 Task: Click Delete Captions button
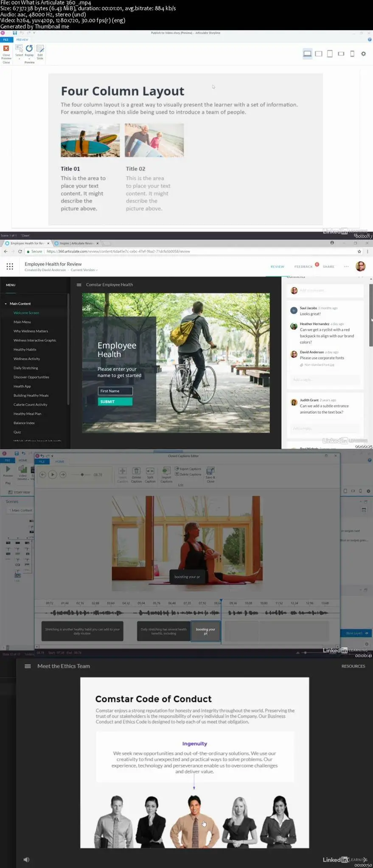tap(188, 474)
